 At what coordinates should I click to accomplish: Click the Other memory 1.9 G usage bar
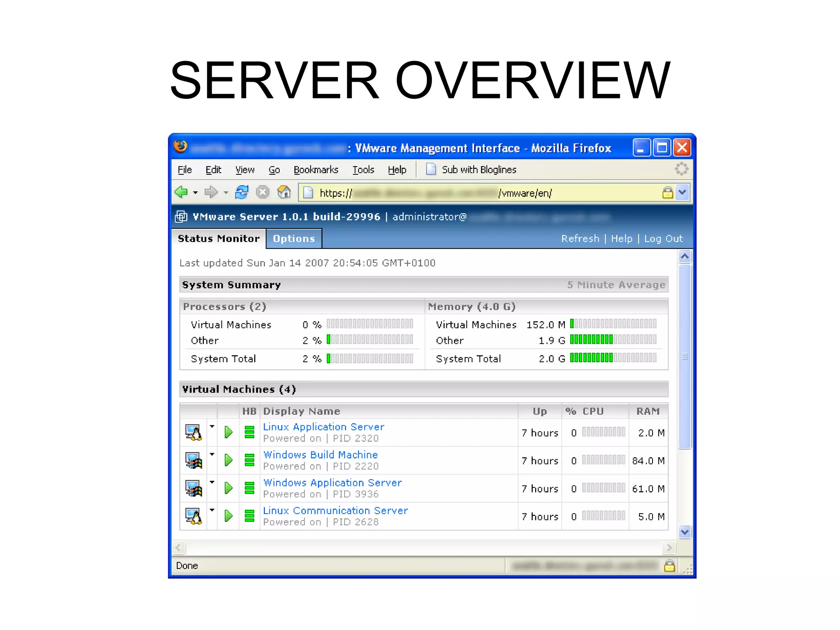613,340
